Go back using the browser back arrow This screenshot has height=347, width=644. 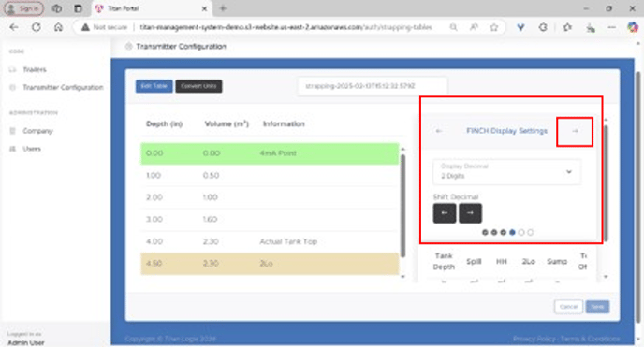[14, 27]
